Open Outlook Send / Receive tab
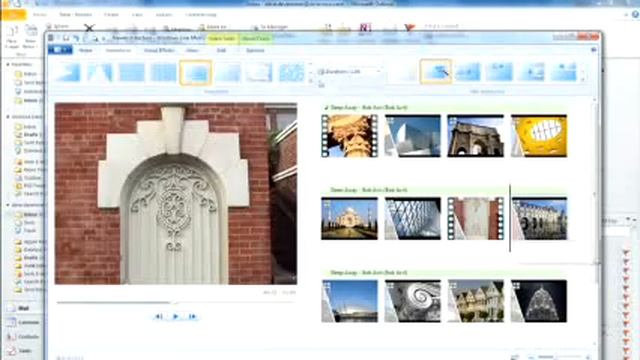The height and width of the screenshot is (360, 640). (x=76, y=15)
